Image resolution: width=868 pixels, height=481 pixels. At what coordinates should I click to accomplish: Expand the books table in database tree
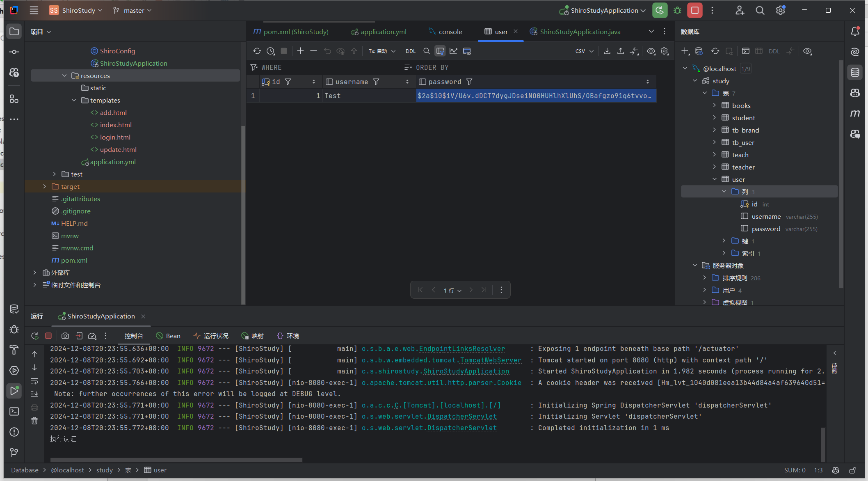click(714, 105)
